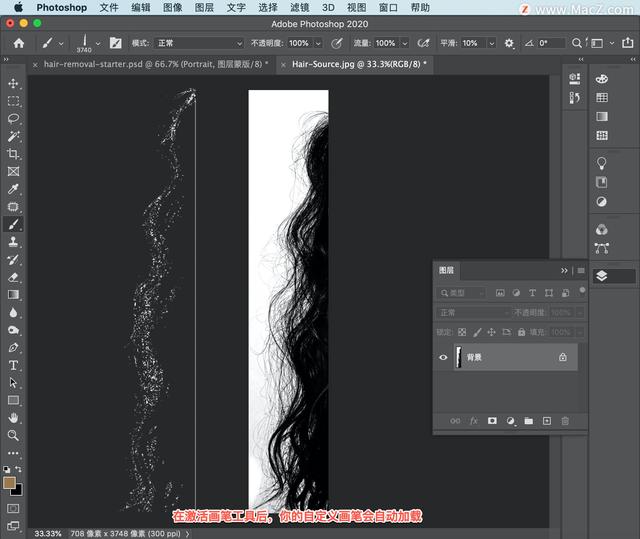Select the Hand tool

[13, 418]
